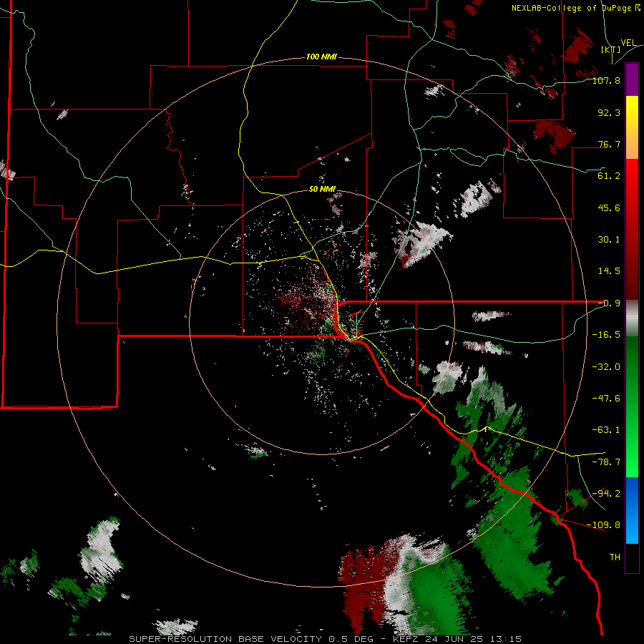Click the 100 NMI range ring label
644x644 pixels.
(321, 57)
